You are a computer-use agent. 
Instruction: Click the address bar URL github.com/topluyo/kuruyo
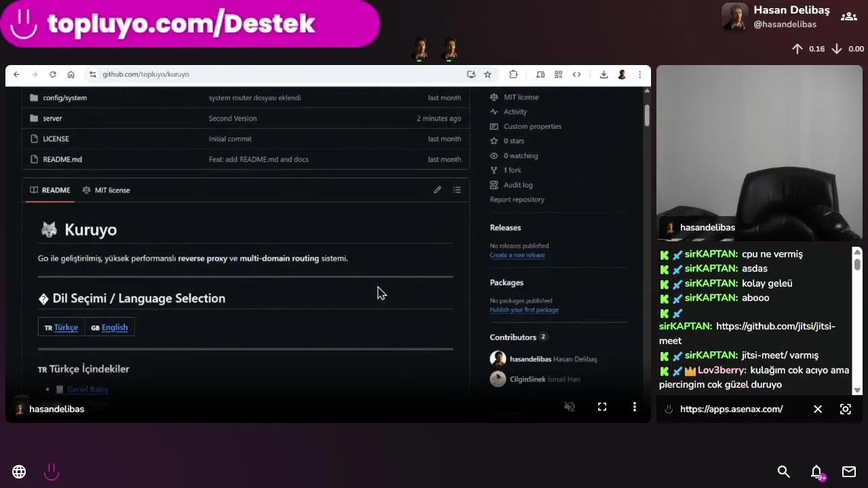146,75
